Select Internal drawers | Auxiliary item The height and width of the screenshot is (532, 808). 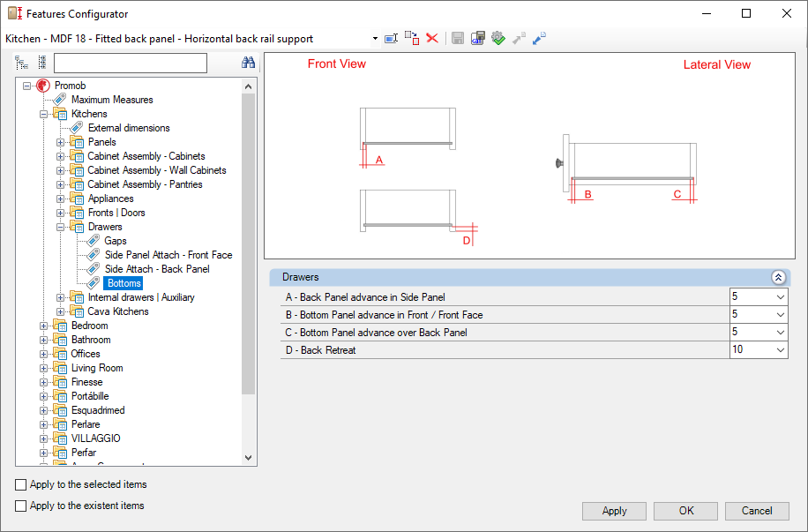pyautogui.click(x=141, y=297)
